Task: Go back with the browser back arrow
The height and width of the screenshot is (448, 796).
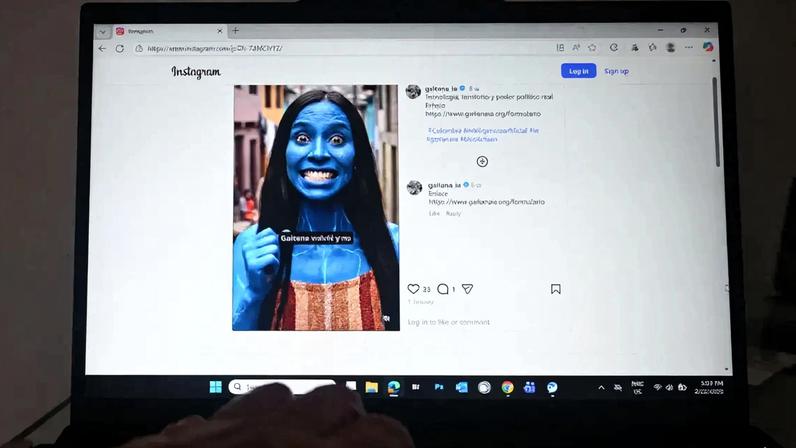Action: (x=103, y=48)
